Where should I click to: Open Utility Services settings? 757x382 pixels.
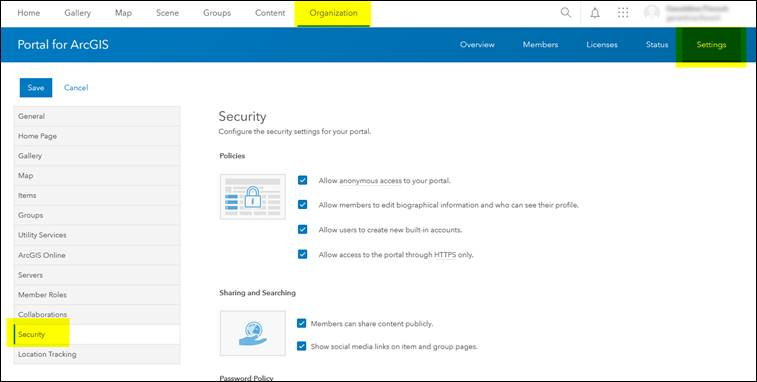(x=97, y=235)
